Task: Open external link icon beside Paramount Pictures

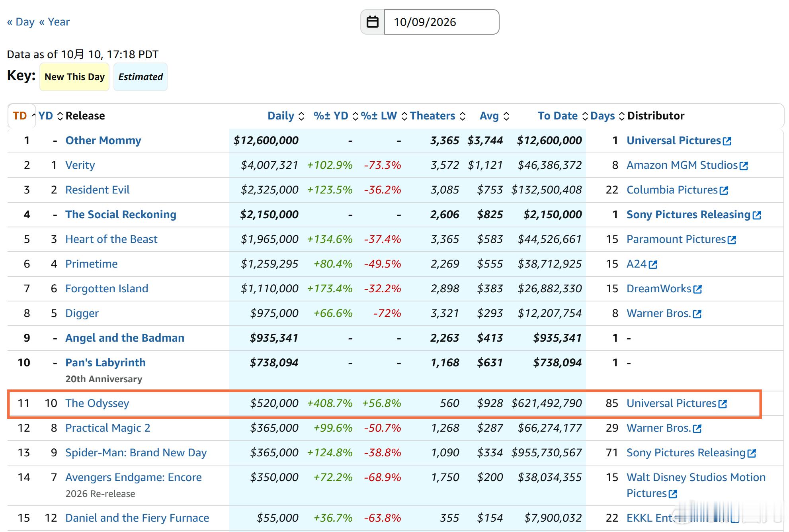Action: point(732,240)
